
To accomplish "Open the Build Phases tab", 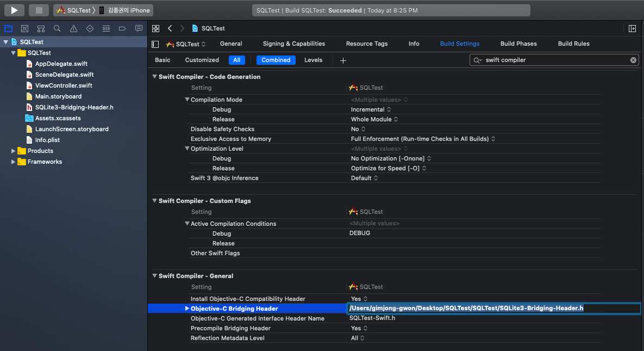I will (518, 44).
